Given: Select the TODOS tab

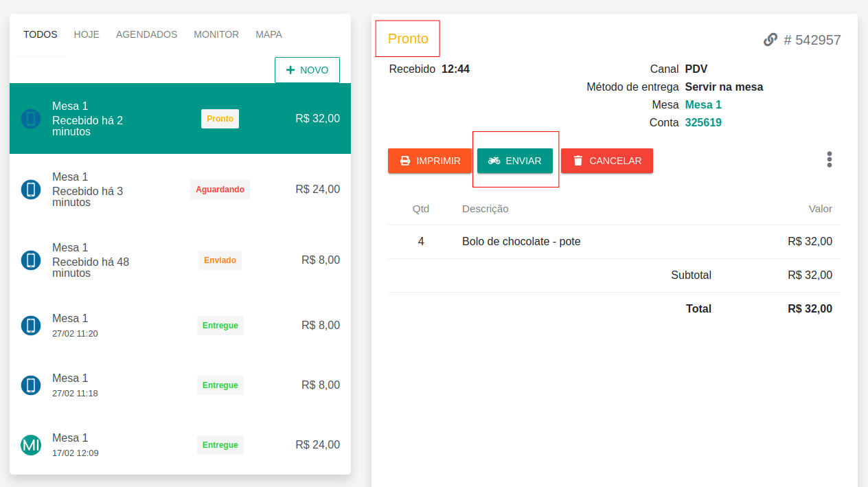Looking at the screenshot, I should (41, 34).
